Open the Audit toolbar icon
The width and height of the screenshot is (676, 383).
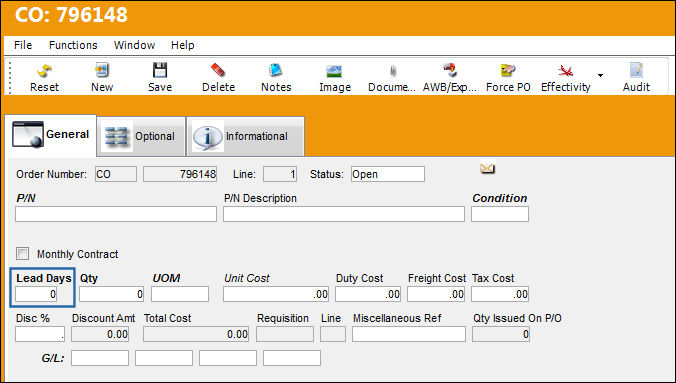click(x=636, y=70)
